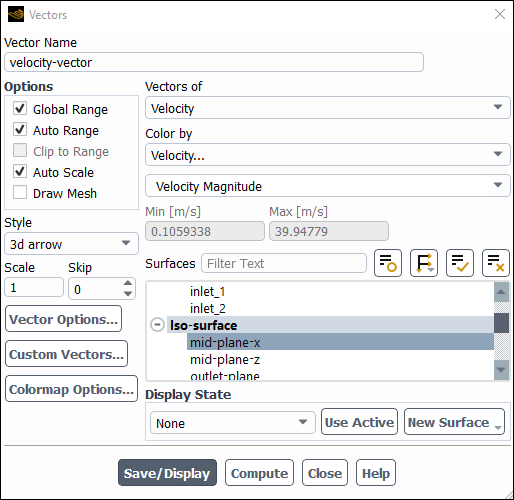514x500 pixels.
Task: Click the Save/Display button
Action: pos(167,473)
